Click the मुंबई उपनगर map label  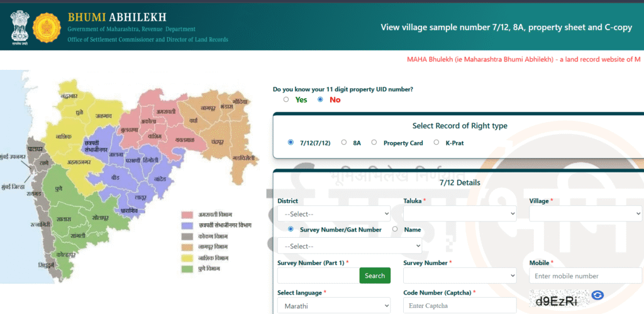(x=13, y=157)
